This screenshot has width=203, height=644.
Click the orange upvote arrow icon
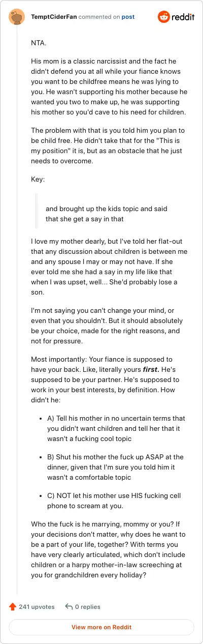[x=13, y=606]
